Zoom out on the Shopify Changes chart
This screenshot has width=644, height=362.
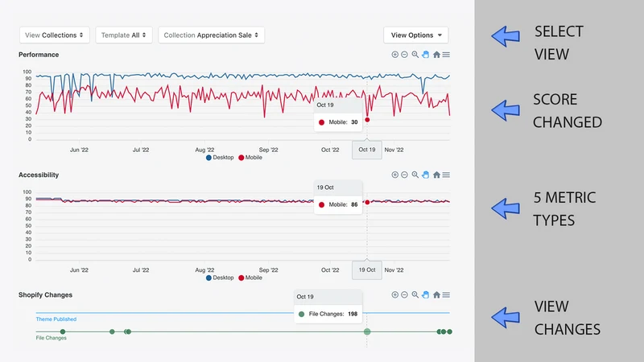(x=405, y=294)
